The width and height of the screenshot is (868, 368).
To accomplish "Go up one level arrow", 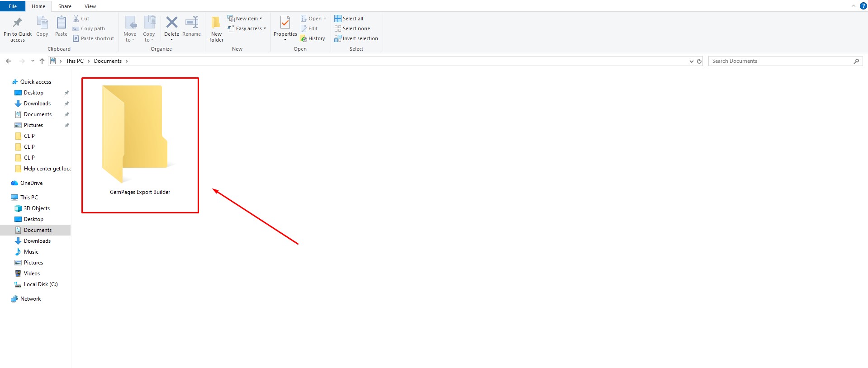I will coord(42,61).
